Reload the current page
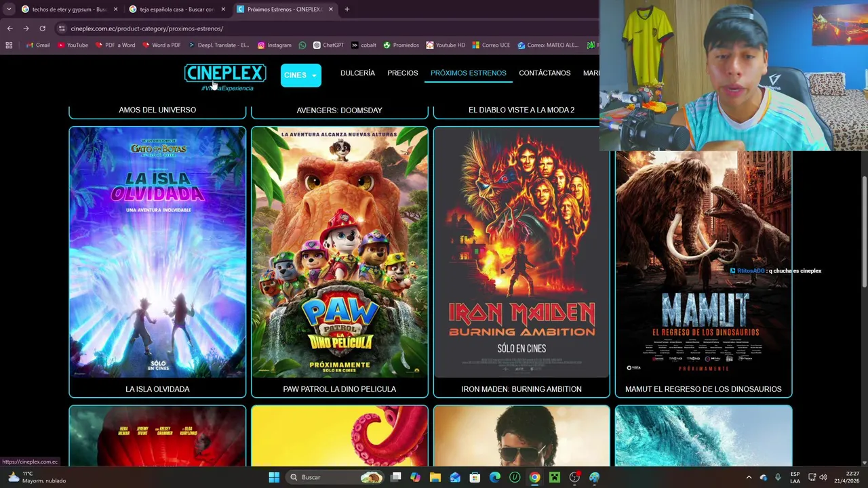Viewport: 868px width, 488px height. pyautogui.click(x=42, y=28)
